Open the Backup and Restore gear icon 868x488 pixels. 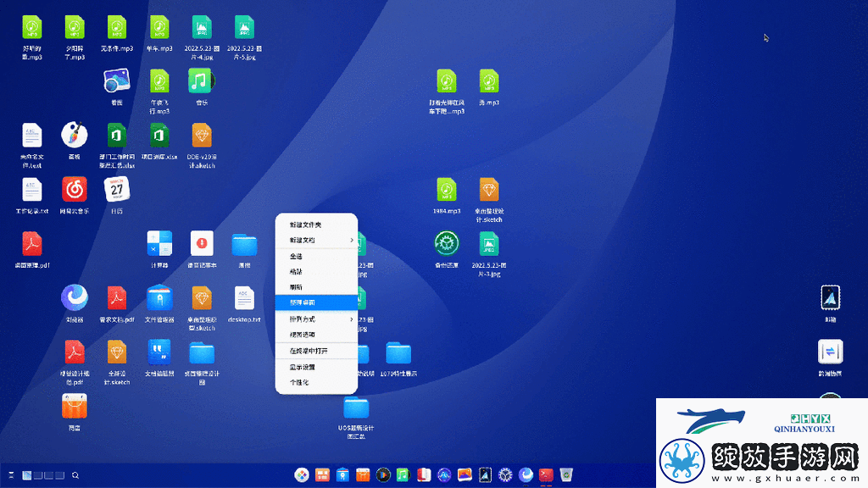pyautogui.click(x=446, y=244)
